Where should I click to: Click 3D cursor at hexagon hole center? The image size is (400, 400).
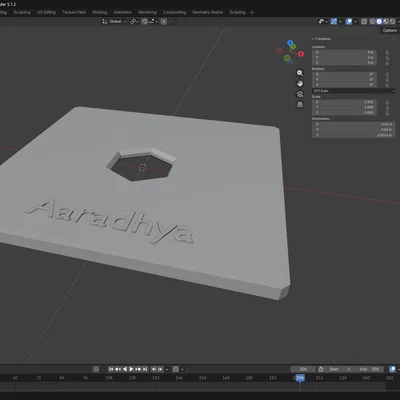coord(142,167)
